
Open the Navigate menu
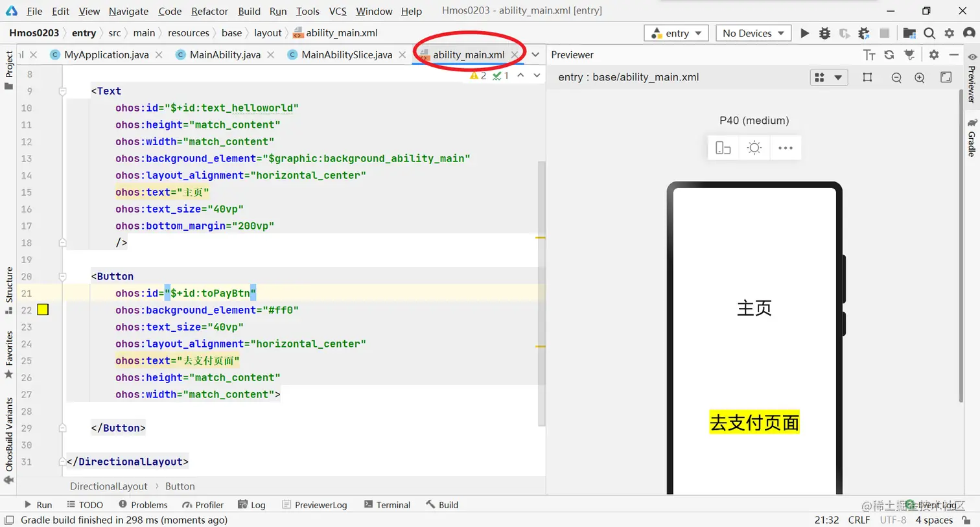128,11
